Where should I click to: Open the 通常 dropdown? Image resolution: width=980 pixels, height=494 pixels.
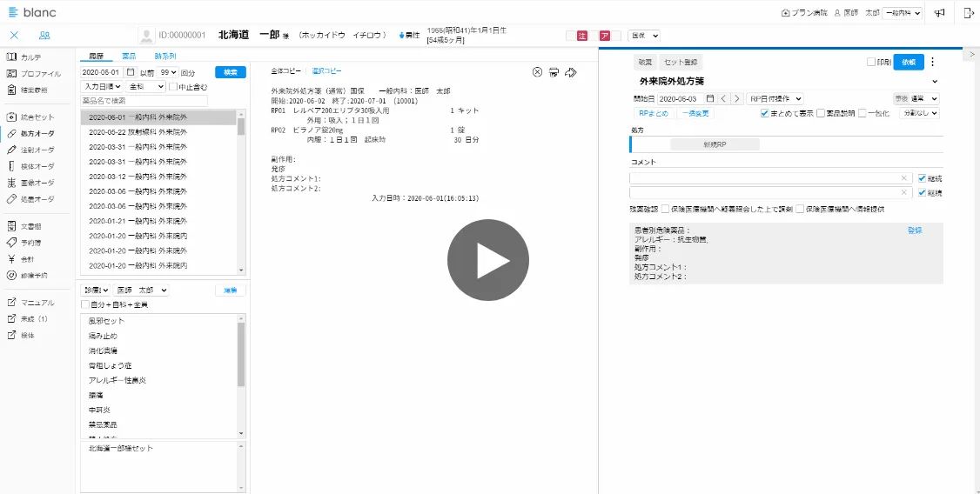pos(923,98)
